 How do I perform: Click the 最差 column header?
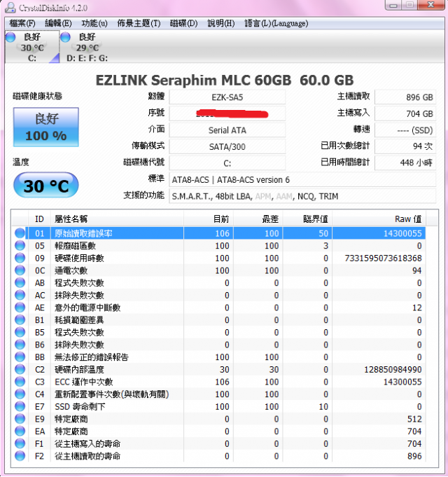coord(258,219)
